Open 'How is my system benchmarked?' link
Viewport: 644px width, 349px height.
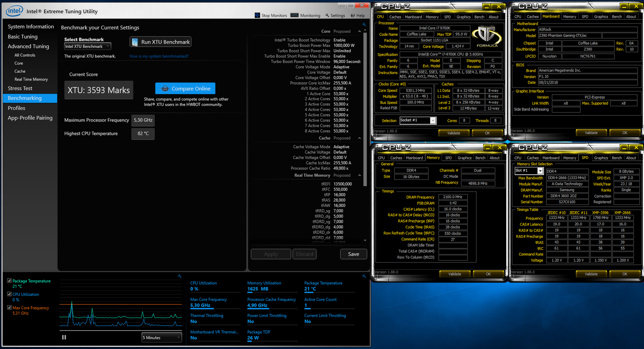pos(159,56)
